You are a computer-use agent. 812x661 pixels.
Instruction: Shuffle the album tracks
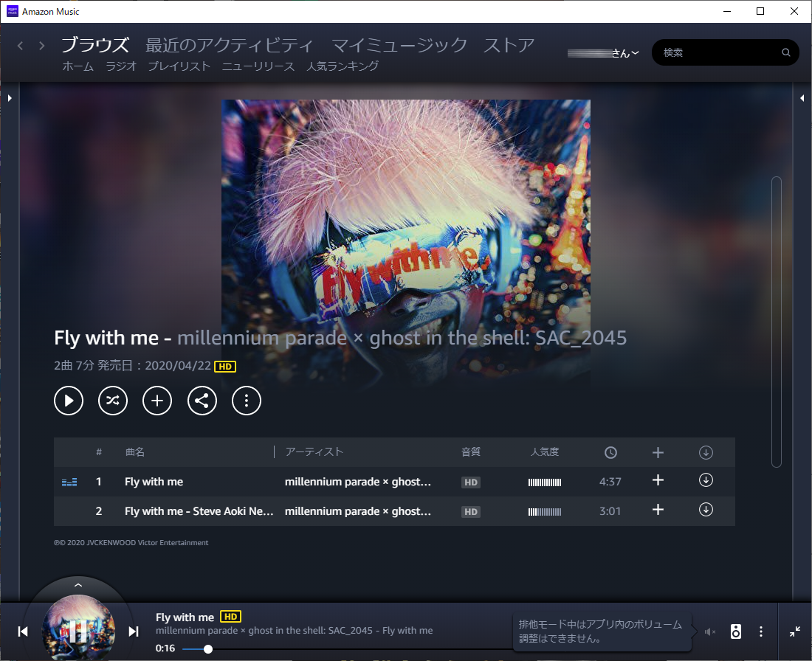tap(113, 401)
